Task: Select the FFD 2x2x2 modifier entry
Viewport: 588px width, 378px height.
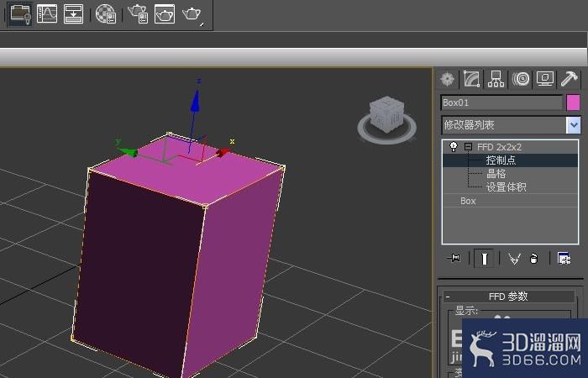Action: click(499, 147)
